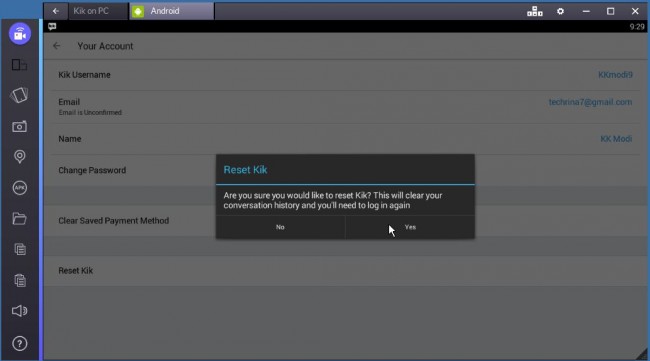
Task: Click the paste clipboard icon in sidebar
Action: point(19,281)
